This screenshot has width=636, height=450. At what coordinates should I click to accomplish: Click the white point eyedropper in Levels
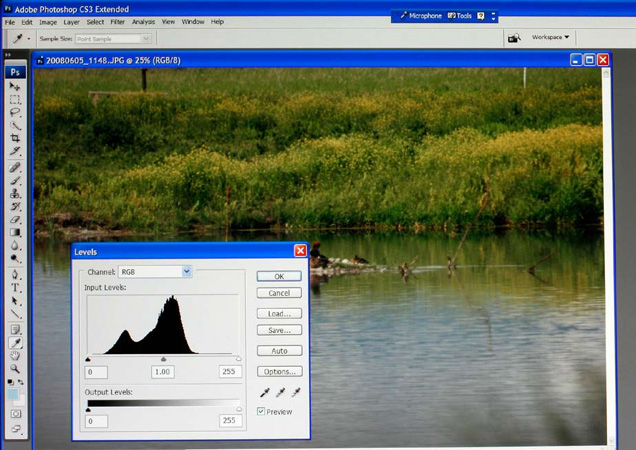click(296, 393)
